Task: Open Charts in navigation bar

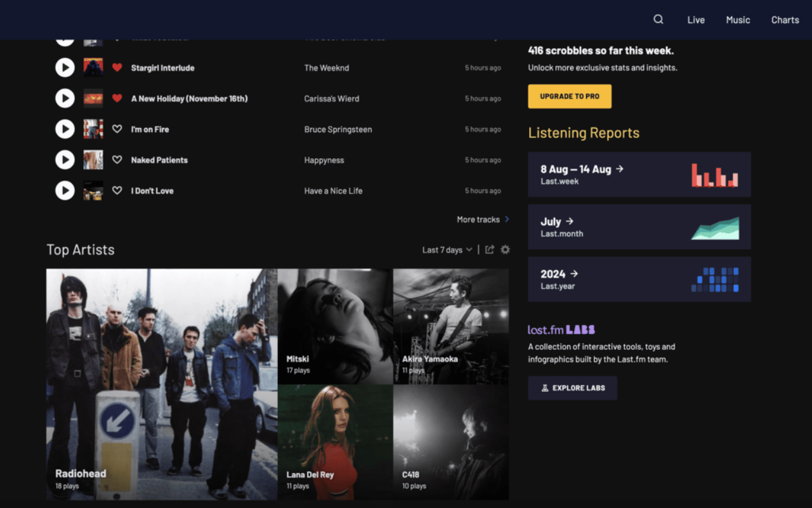Action: pos(785,20)
